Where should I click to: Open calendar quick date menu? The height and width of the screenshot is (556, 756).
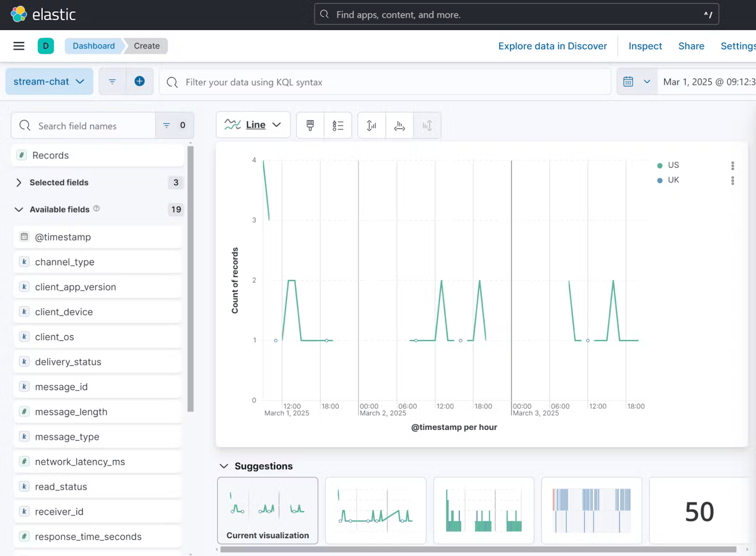628,82
